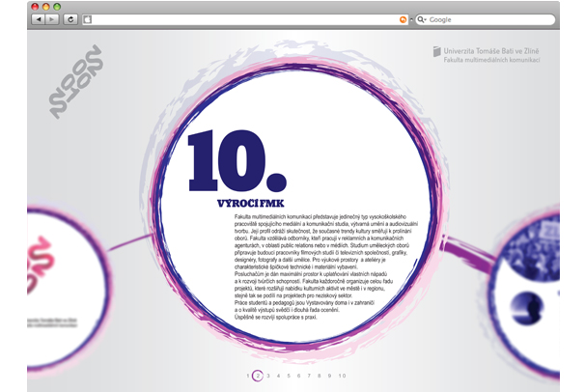Click the VÝROČÍ FMK heading
Image resolution: width=585 pixels, height=392 pixels.
pos(242,202)
